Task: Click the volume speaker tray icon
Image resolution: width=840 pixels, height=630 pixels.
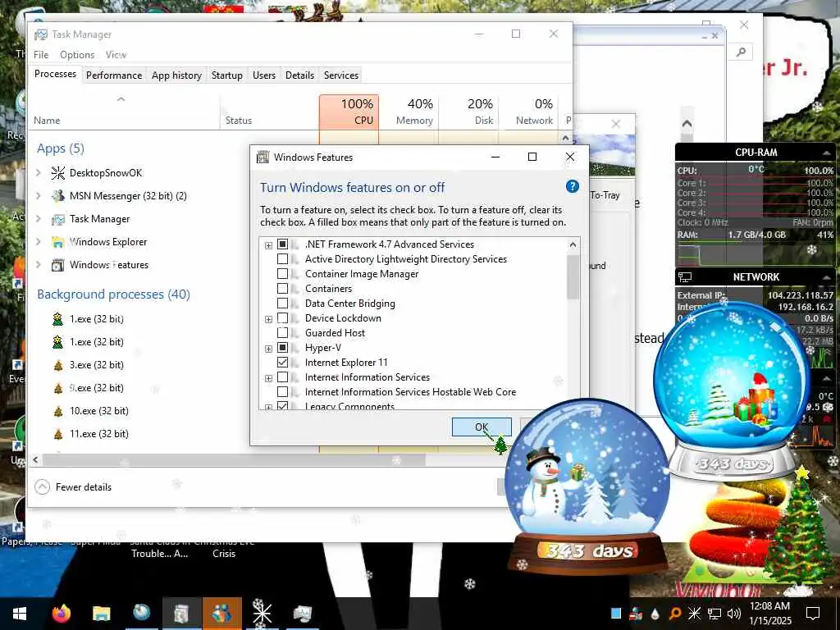Action: 734,614
